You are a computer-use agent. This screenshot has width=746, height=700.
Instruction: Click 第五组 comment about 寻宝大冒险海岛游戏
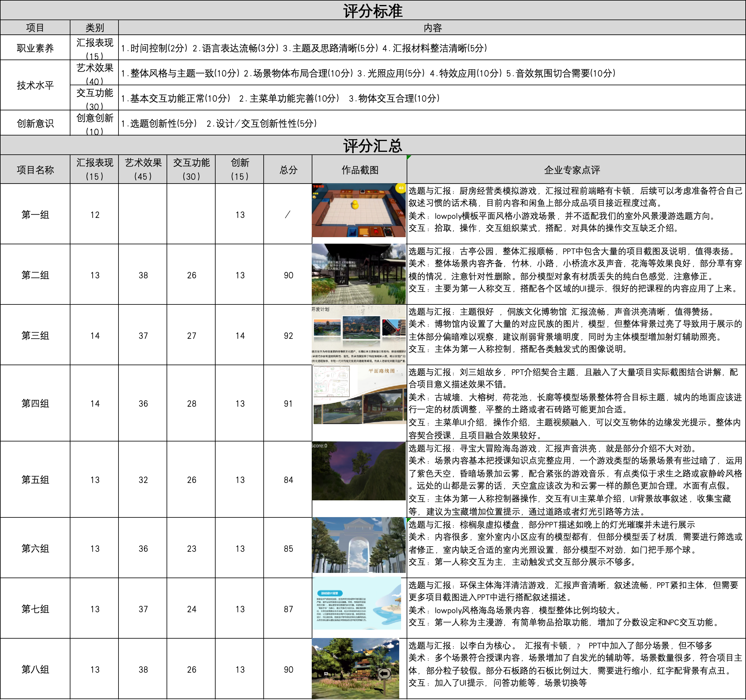click(x=576, y=479)
